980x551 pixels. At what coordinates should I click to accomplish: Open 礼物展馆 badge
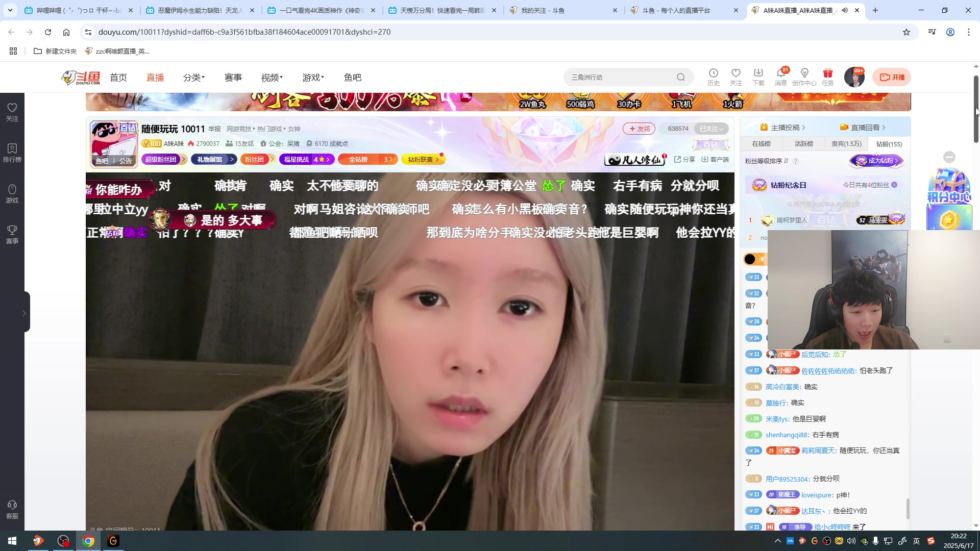click(x=214, y=160)
